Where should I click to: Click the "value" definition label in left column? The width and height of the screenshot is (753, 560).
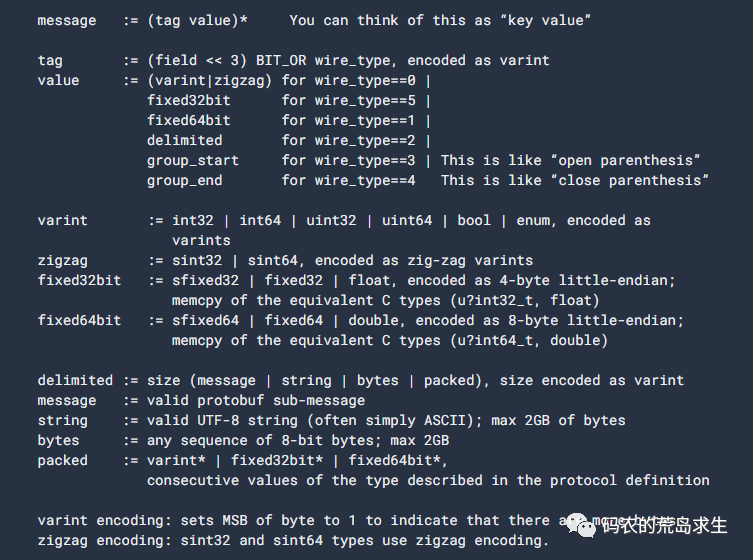58,80
